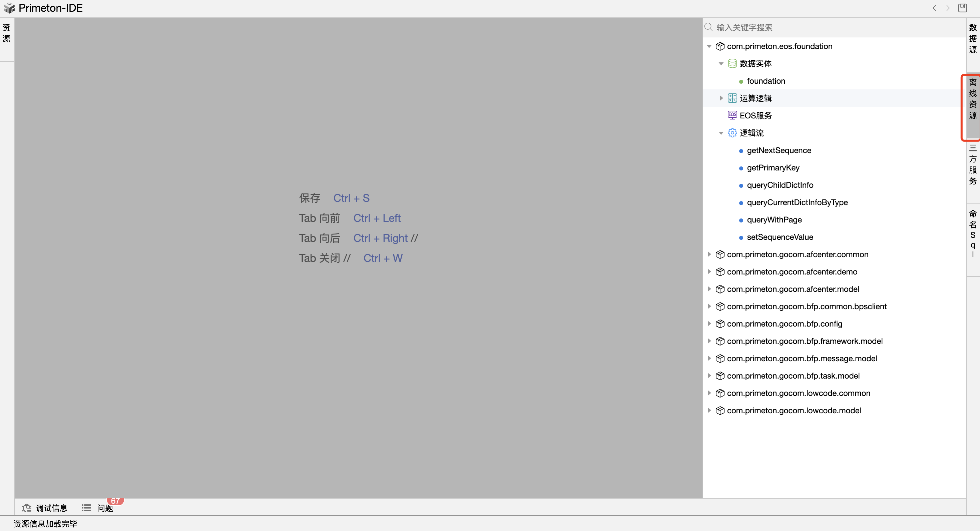This screenshot has width=980, height=531.
Task: Click the back navigation arrow icon
Action: click(934, 8)
